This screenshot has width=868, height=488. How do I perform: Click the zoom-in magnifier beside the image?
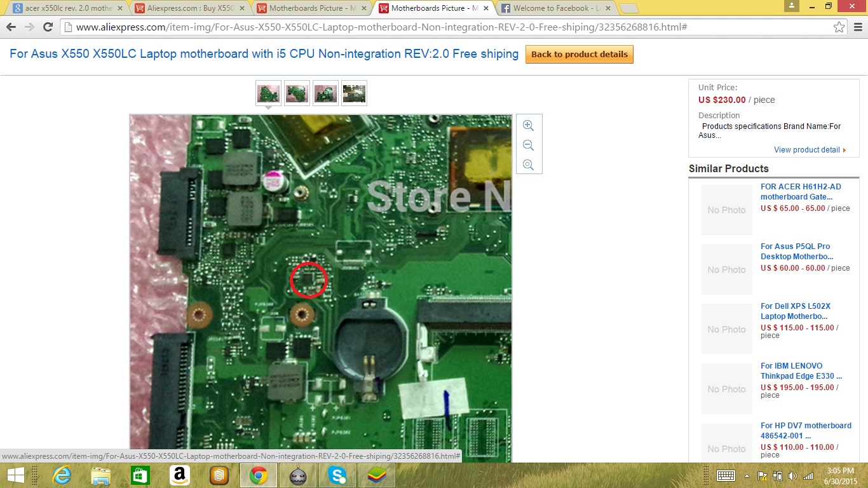528,126
